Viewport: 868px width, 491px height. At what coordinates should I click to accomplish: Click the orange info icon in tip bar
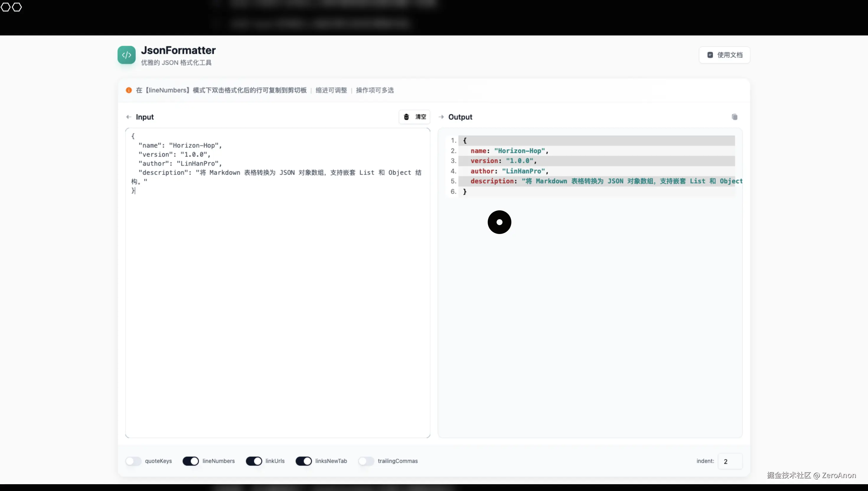(129, 90)
